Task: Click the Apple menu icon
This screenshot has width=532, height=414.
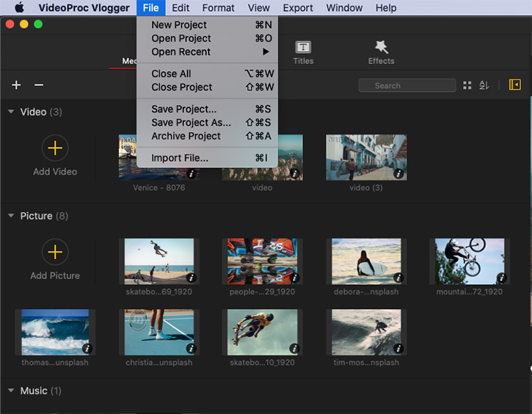Action: (x=19, y=8)
